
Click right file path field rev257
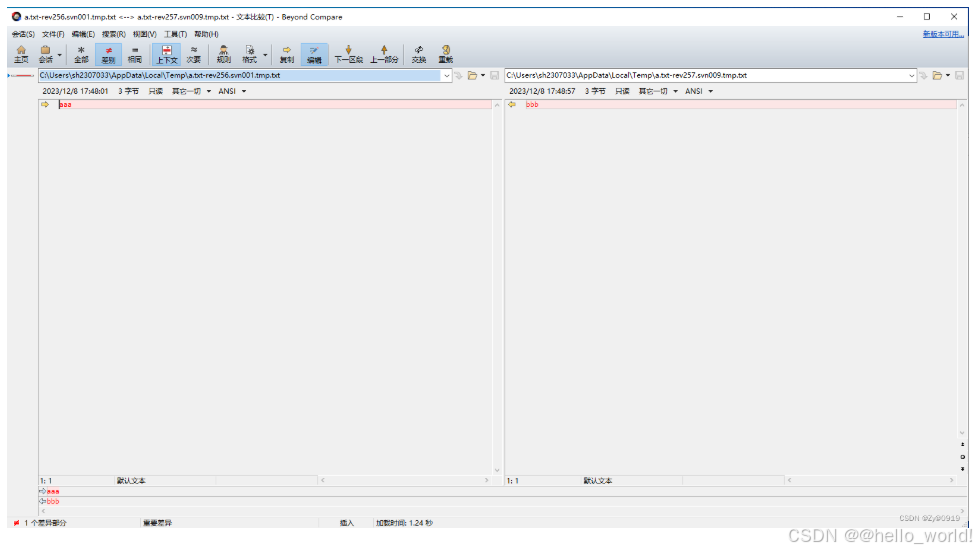point(705,75)
